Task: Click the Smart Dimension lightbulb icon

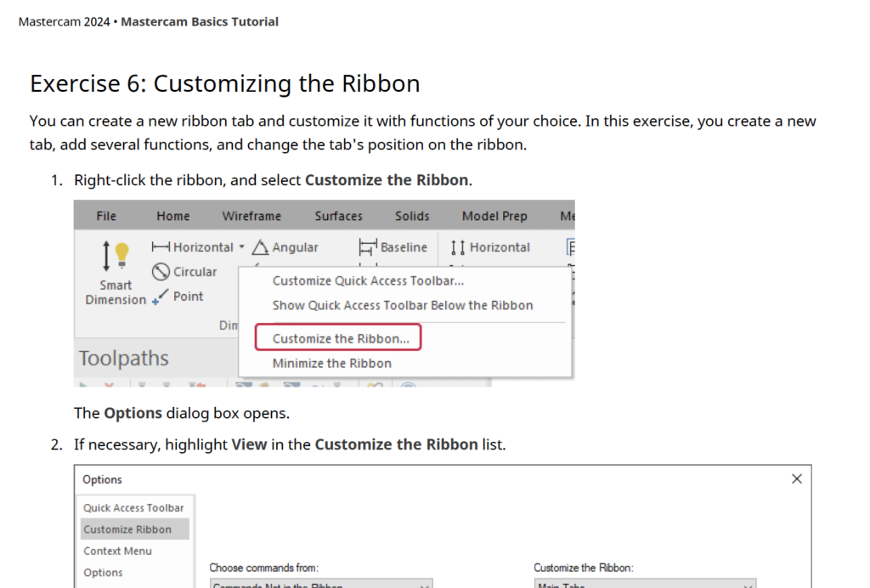Action: coord(122,255)
